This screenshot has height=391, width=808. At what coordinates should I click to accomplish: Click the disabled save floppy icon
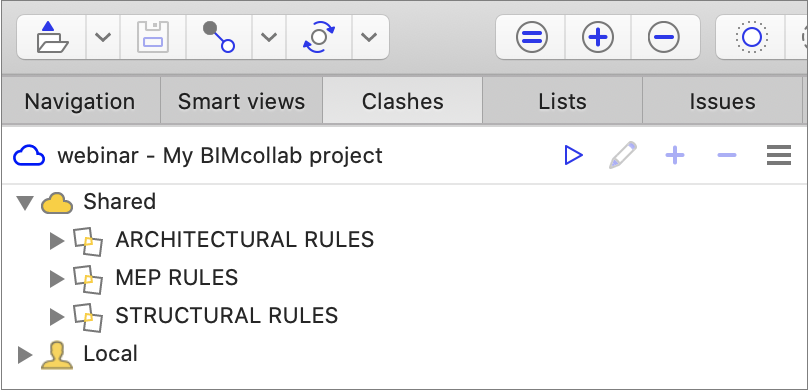pyautogui.click(x=153, y=37)
